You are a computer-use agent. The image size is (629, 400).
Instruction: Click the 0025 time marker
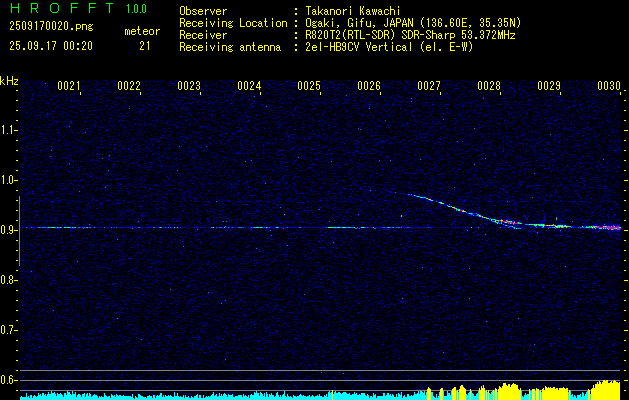pyautogui.click(x=309, y=86)
